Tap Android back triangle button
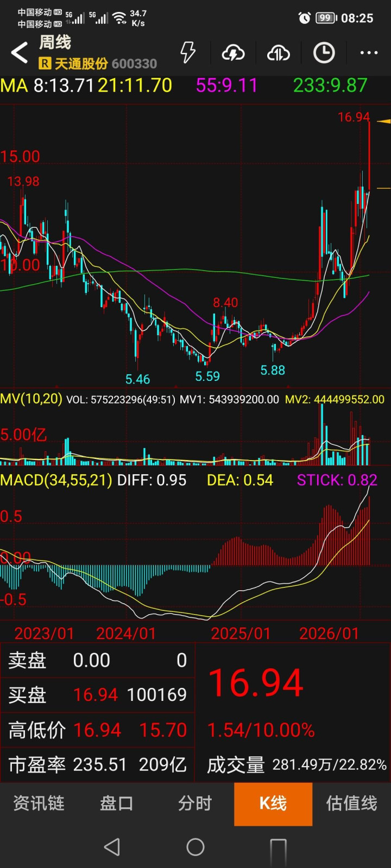 (112, 847)
